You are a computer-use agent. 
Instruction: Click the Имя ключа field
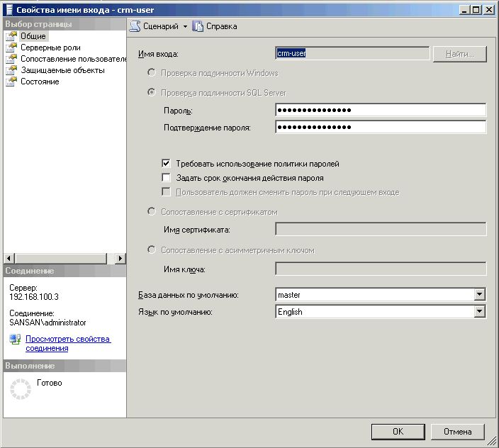(381, 269)
